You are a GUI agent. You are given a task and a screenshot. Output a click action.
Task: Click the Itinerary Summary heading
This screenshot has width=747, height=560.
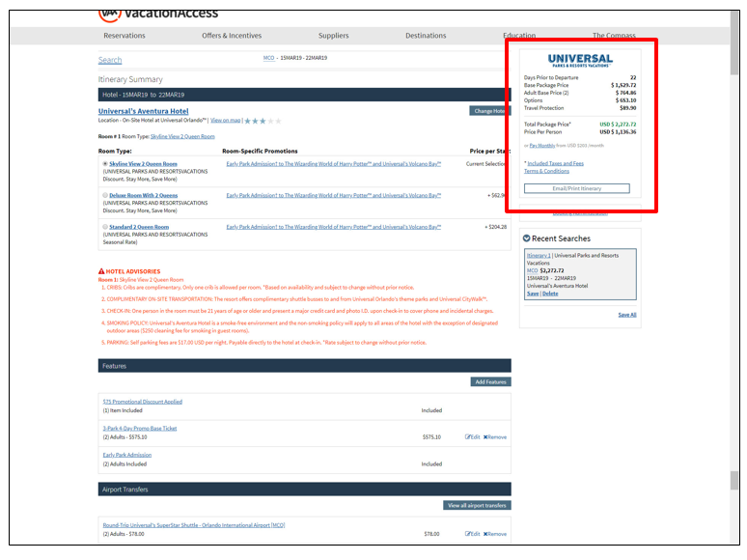pos(130,79)
